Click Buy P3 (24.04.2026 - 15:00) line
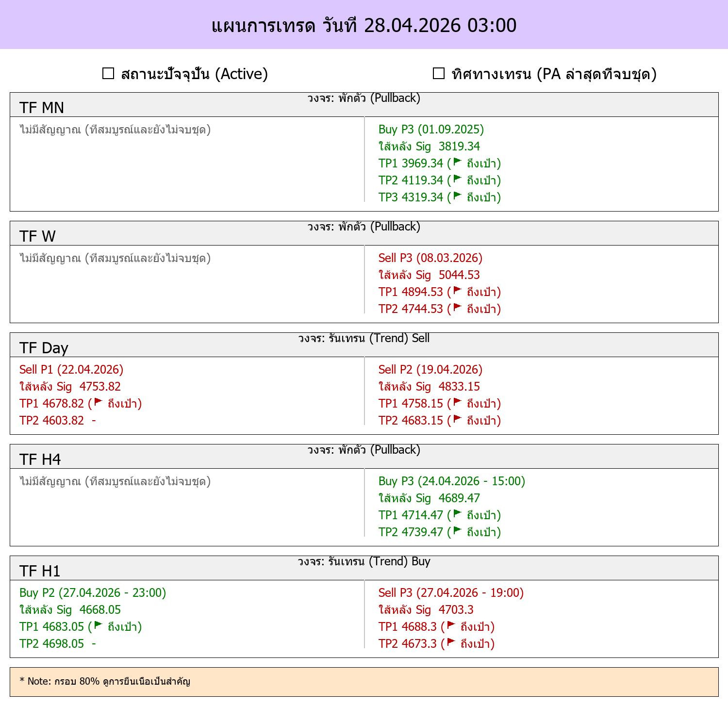This screenshot has width=728, height=706. click(452, 481)
